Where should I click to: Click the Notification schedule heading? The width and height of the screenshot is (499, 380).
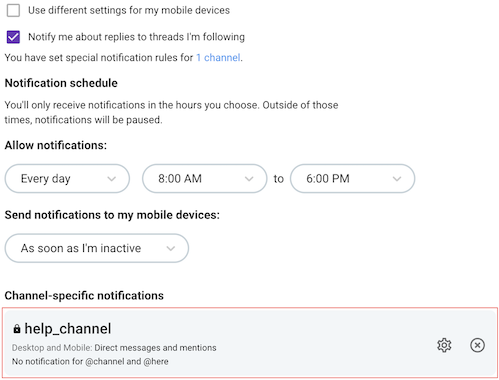pyautogui.click(x=61, y=83)
